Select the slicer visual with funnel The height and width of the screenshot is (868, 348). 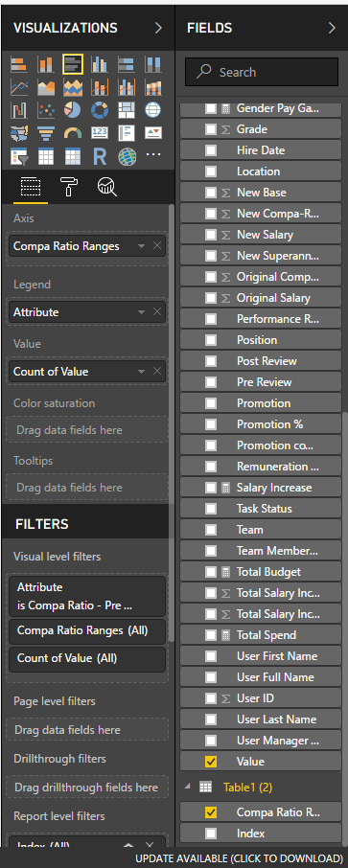[19, 157]
